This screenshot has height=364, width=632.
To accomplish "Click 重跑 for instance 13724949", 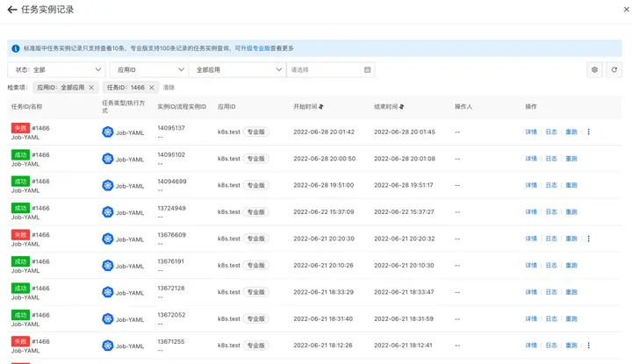I will pos(571,212).
